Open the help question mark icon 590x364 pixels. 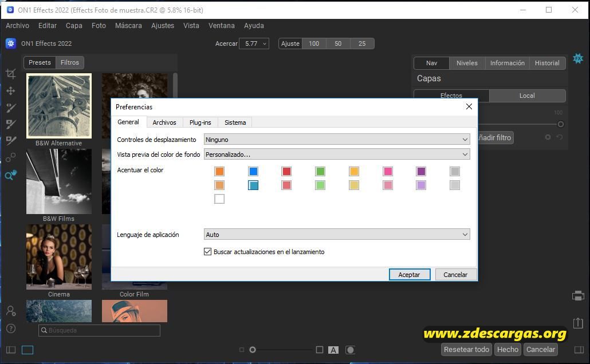point(11,329)
